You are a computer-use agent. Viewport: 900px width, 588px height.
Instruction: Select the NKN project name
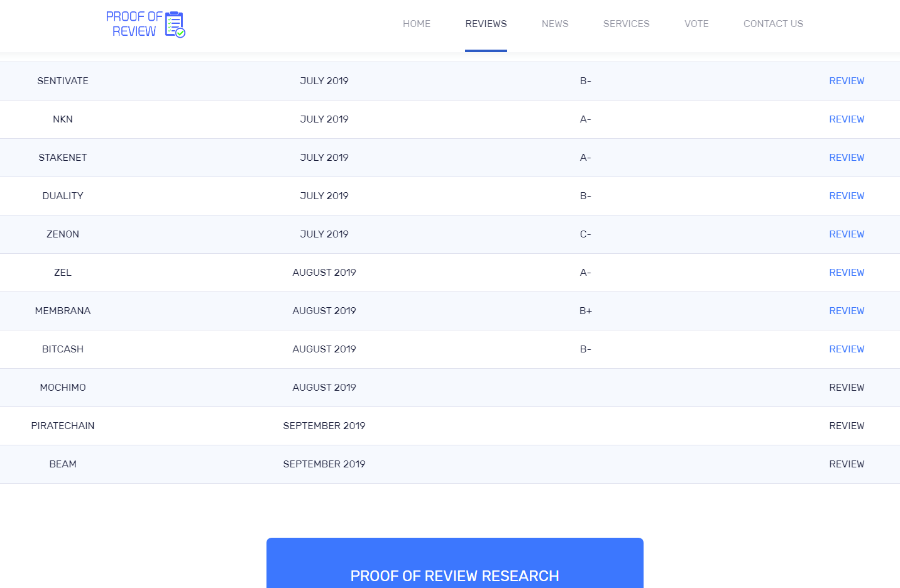(63, 119)
